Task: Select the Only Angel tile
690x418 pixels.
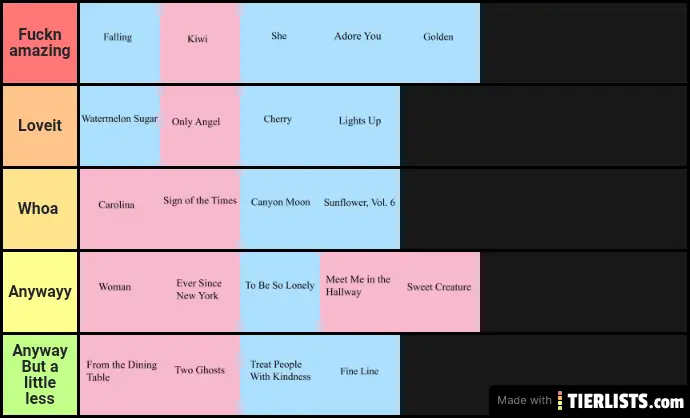Action: (x=200, y=126)
